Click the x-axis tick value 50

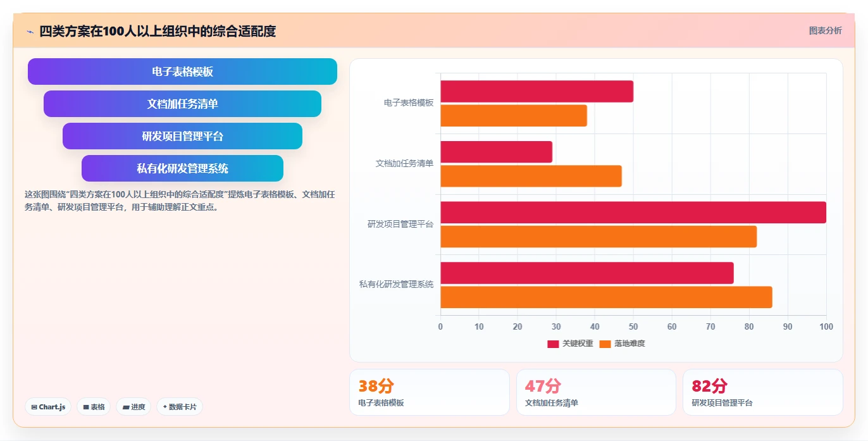[x=633, y=326]
